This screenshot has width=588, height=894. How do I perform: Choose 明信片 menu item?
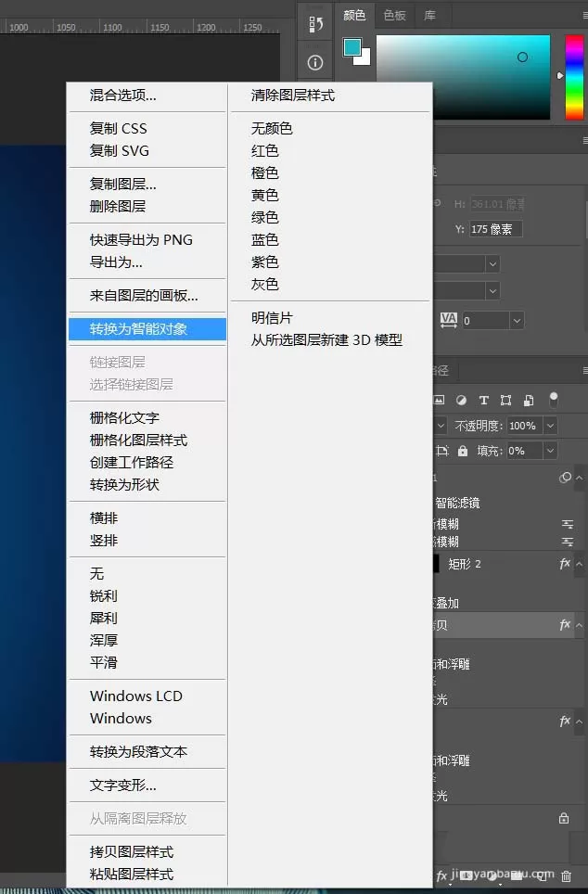pyautogui.click(x=330, y=317)
